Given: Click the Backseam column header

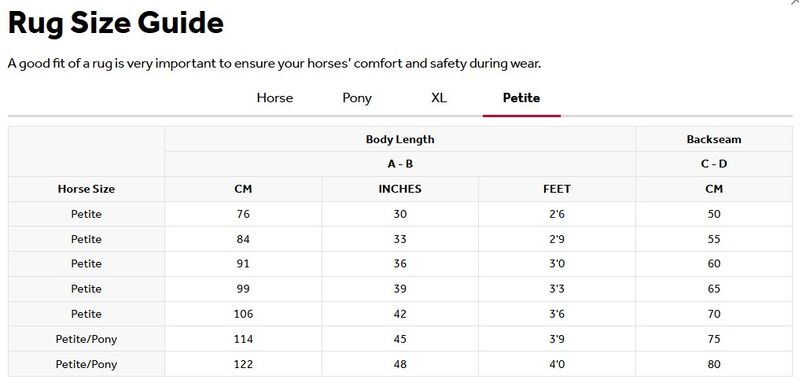Looking at the screenshot, I should click(714, 139).
